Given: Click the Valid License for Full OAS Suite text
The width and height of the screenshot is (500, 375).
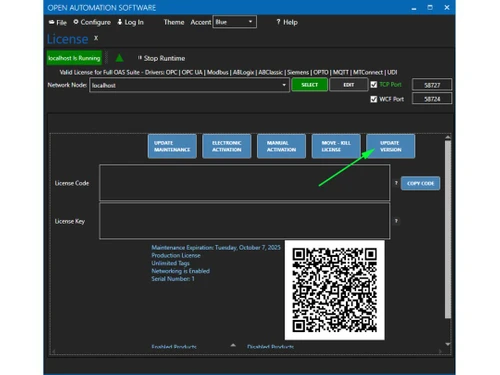Looking at the screenshot, I should tap(228, 72).
